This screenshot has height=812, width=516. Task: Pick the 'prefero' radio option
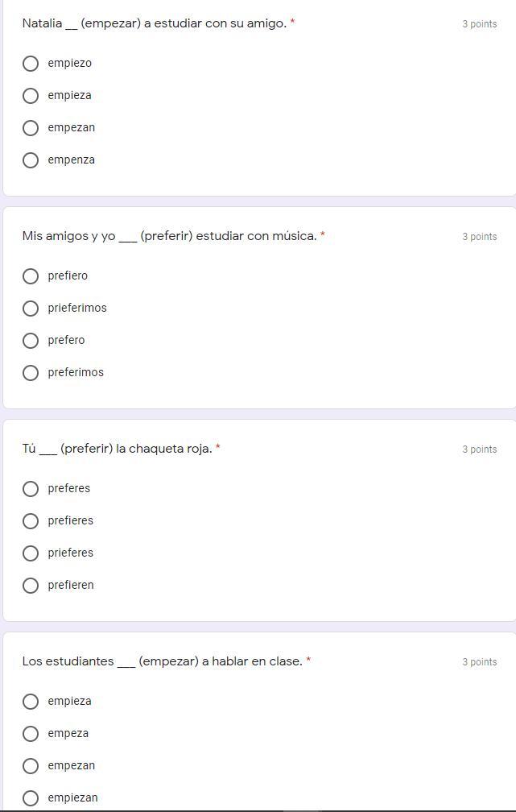[31, 341]
